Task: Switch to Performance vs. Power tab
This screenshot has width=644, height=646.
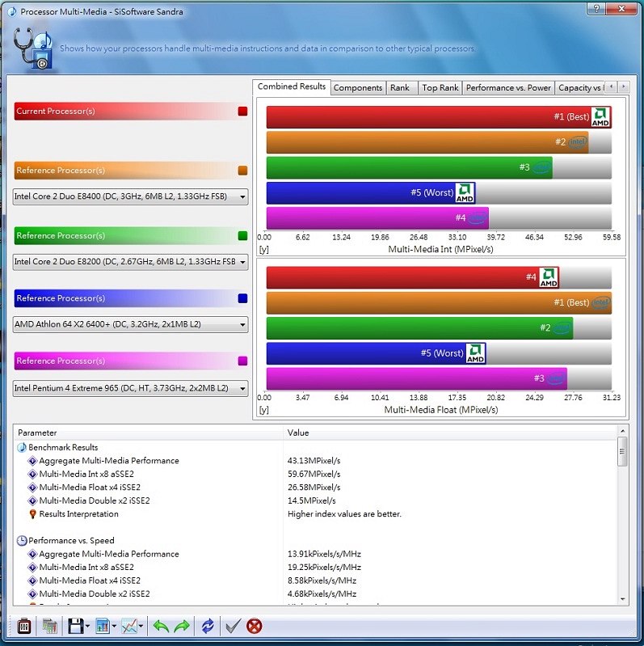Action: point(508,88)
